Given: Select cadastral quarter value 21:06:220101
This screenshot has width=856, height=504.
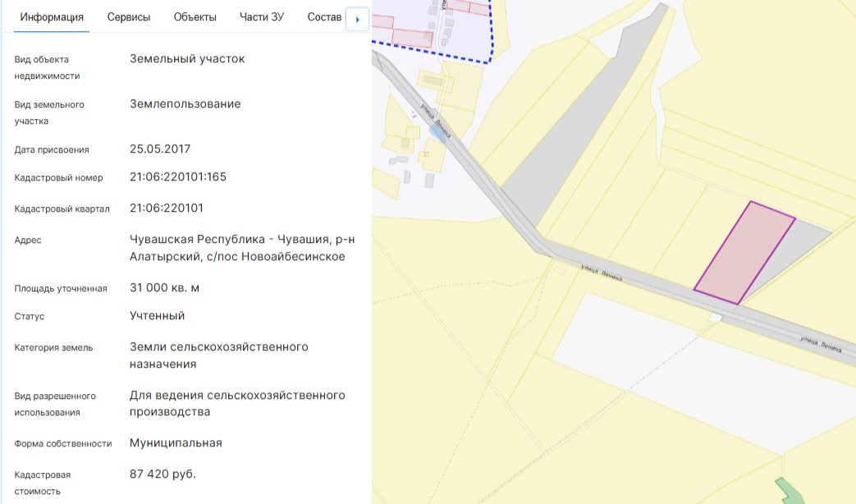Looking at the screenshot, I should (167, 208).
